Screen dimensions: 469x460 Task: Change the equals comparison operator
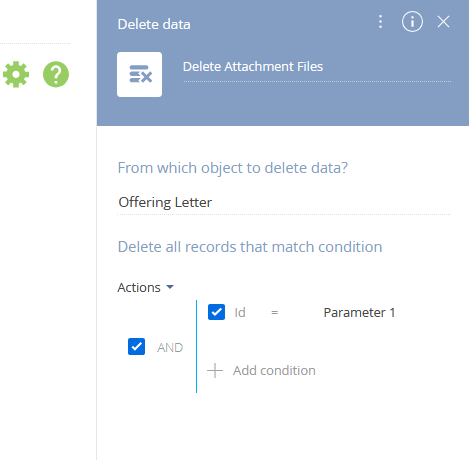[274, 313]
